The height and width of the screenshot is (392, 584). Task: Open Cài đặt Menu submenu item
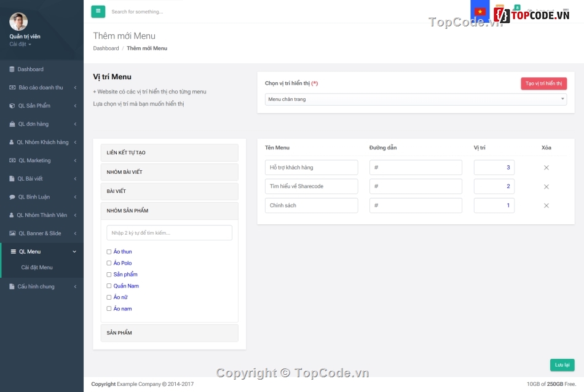pos(37,267)
